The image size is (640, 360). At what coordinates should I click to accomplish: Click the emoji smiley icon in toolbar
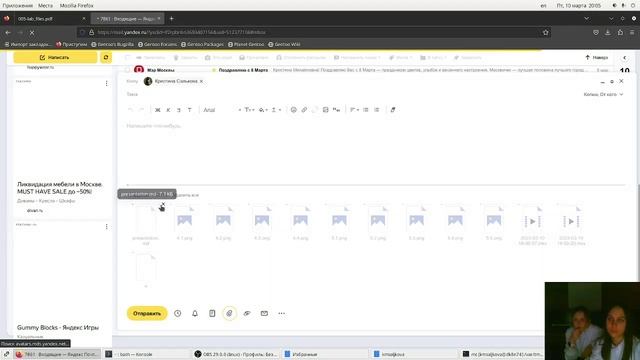(293, 110)
